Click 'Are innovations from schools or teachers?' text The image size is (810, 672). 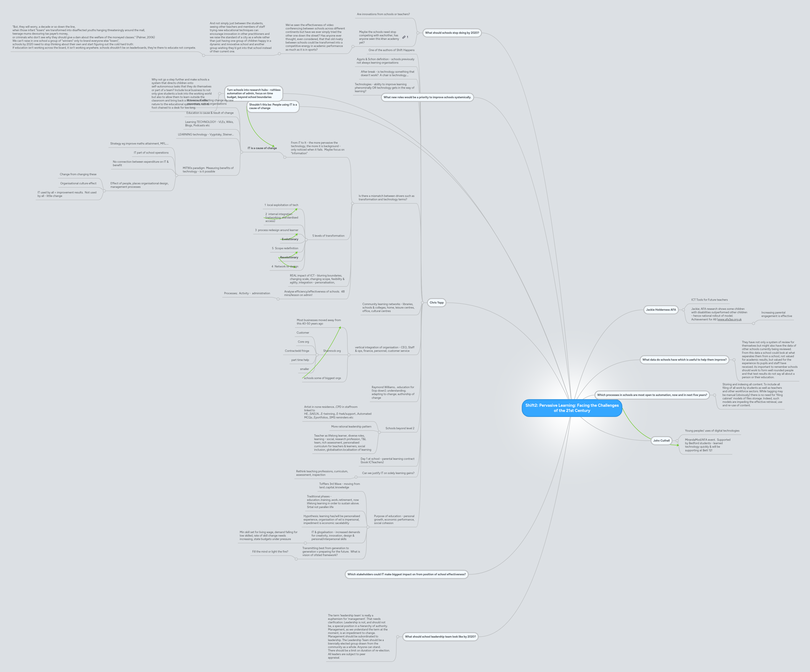click(x=383, y=14)
